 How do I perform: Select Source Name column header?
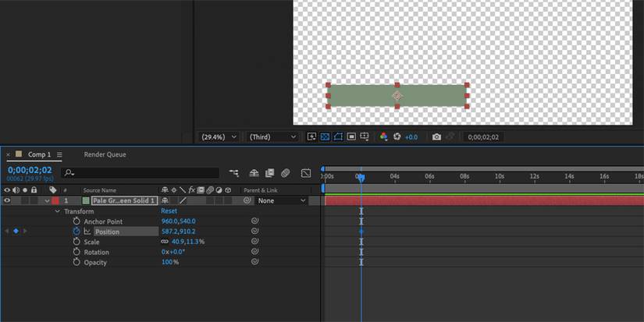point(99,190)
